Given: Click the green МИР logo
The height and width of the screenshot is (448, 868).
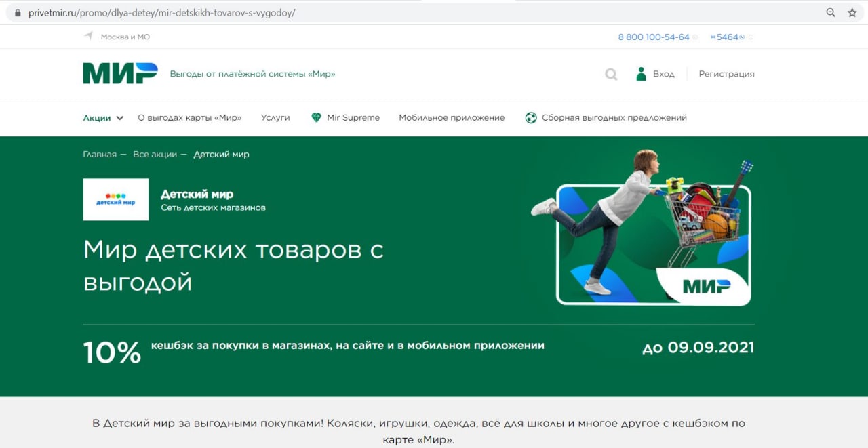Looking at the screenshot, I should tap(120, 73).
